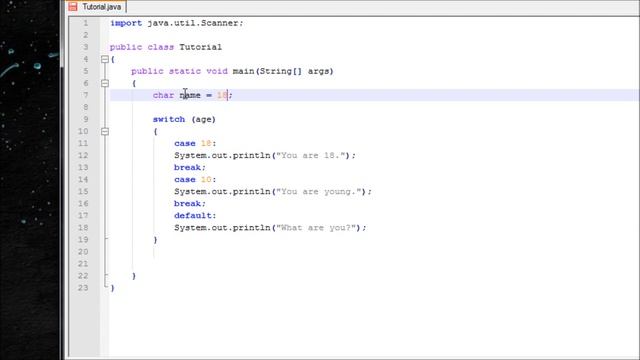
Task: Click line number 9 in the margin
Action: point(86,119)
